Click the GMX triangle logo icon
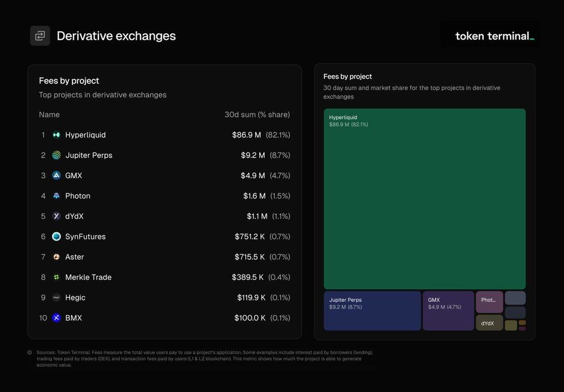The height and width of the screenshot is (392, 564). click(56, 175)
